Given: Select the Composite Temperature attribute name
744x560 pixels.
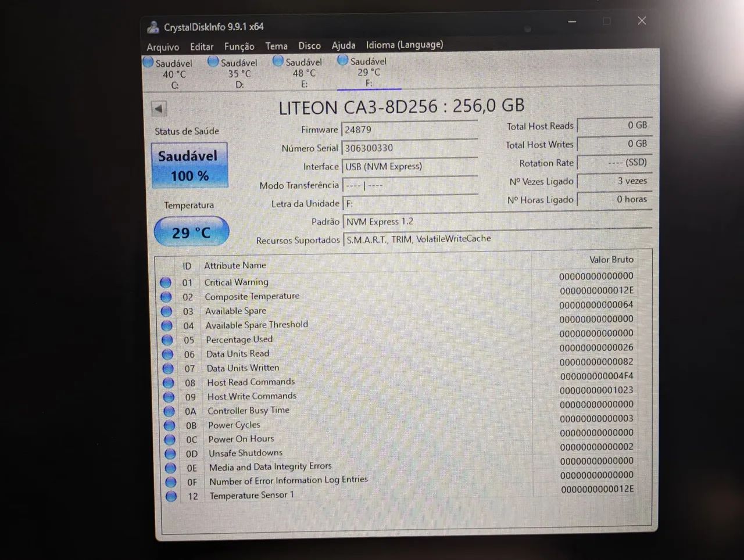Looking at the screenshot, I should pyautogui.click(x=252, y=296).
